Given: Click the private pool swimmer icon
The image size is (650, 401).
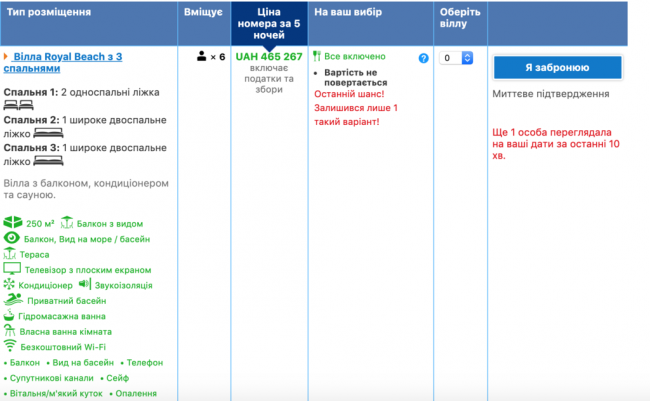Looking at the screenshot, I should point(11,299).
